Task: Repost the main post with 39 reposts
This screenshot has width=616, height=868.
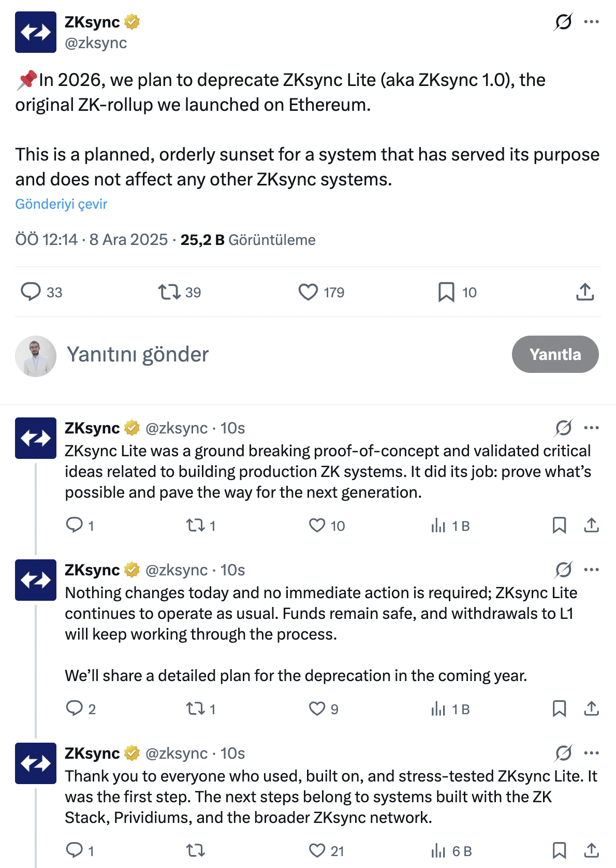Action: pyautogui.click(x=169, y=292)
